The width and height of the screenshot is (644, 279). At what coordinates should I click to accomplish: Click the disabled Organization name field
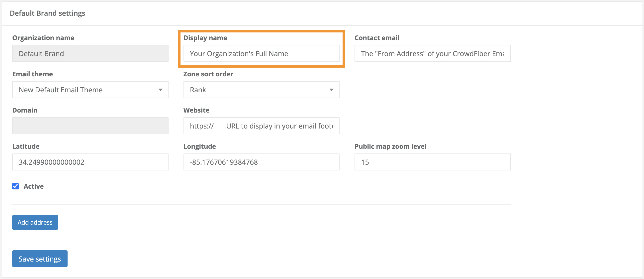pyautogui.click(x=90, y=53)
